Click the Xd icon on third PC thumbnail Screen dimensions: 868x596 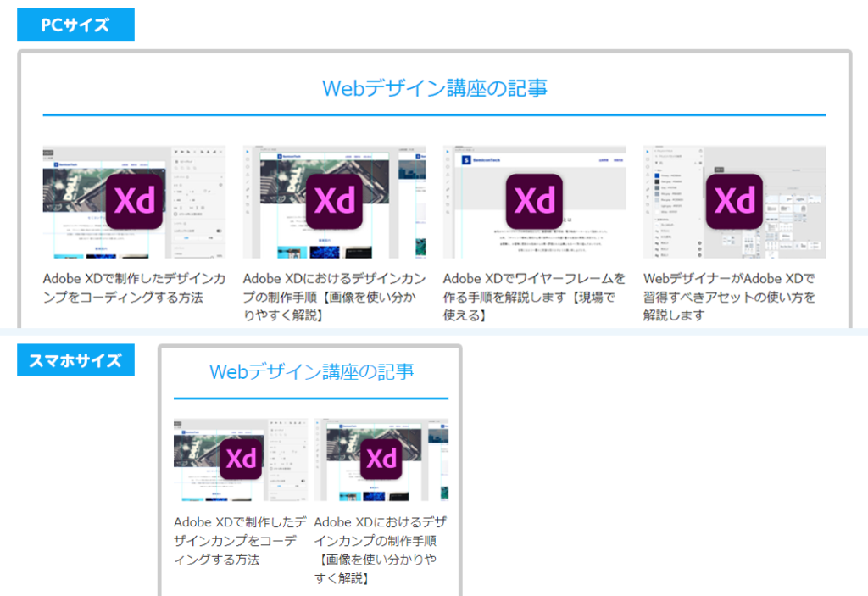click(534, 201)
